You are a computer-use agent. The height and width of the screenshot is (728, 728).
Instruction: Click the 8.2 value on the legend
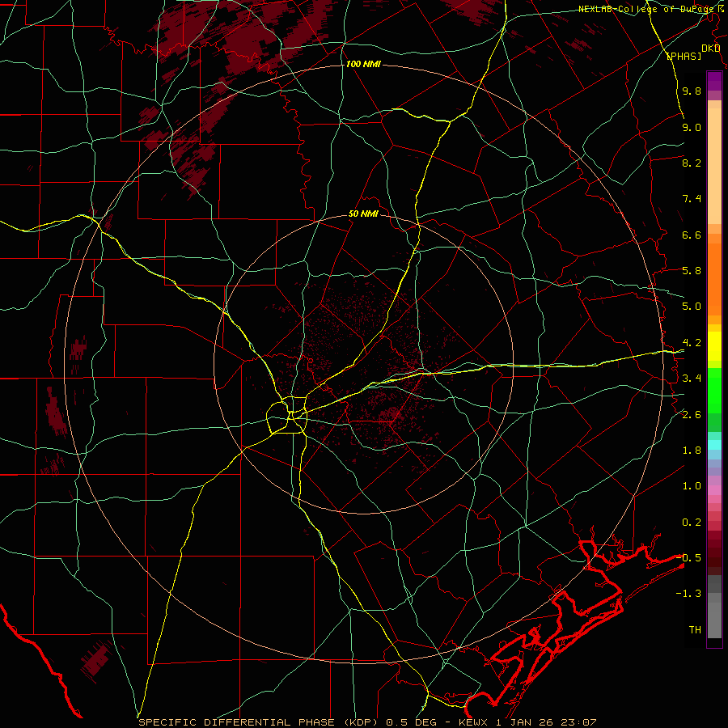(692, 163)
